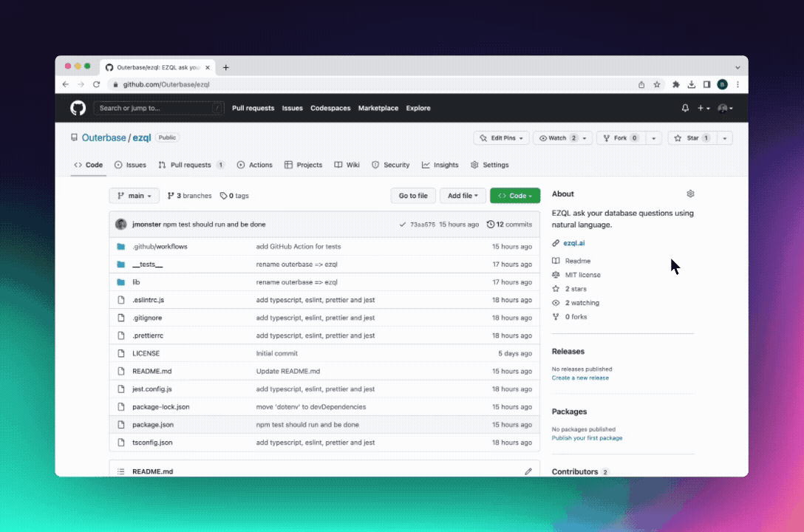Open notifications via the bell icon
The height and width of the screenshot is (532, 804).
tap(684, 108)
